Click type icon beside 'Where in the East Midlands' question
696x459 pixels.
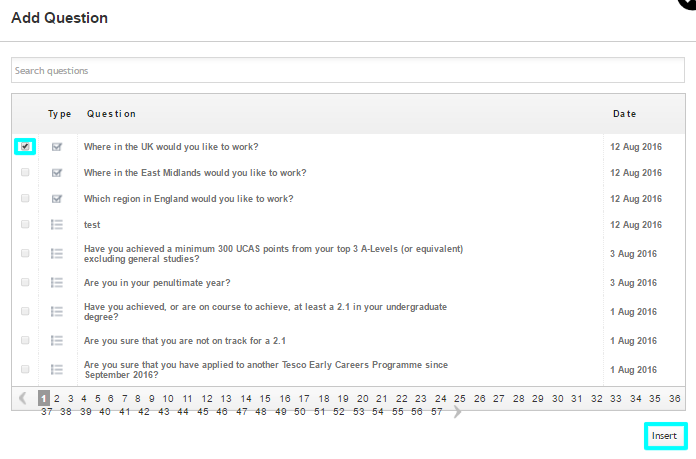tap(57, 173)
